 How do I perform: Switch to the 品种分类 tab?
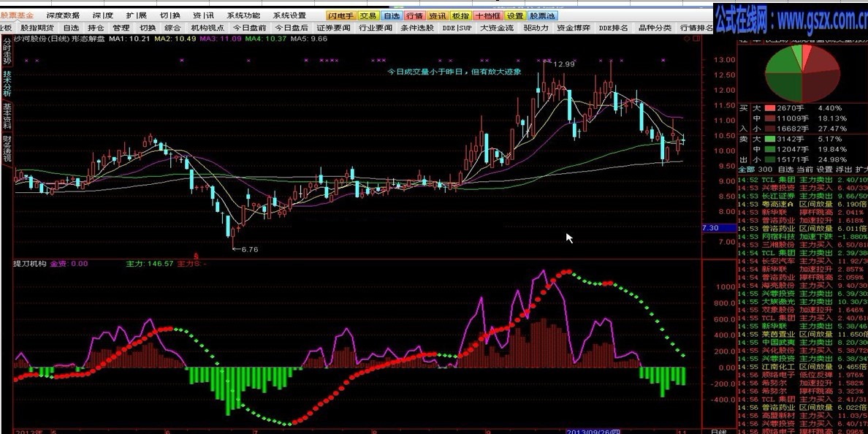point(655,28)
